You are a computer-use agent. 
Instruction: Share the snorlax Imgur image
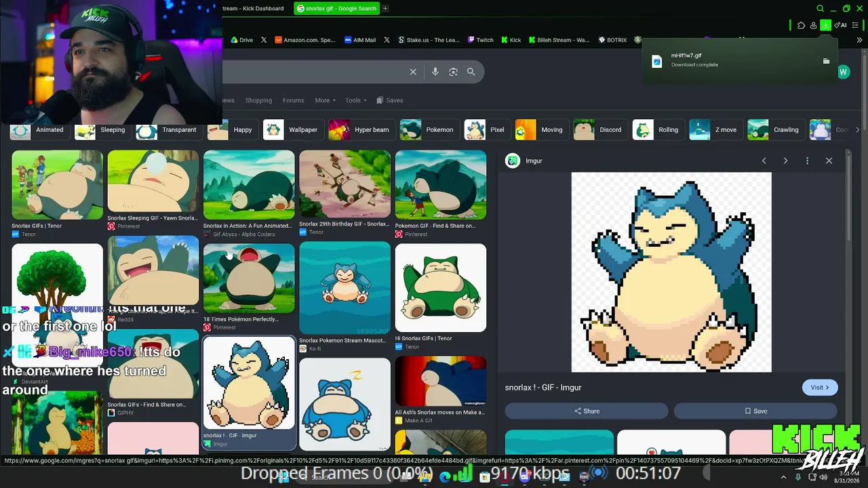(587, 411)
